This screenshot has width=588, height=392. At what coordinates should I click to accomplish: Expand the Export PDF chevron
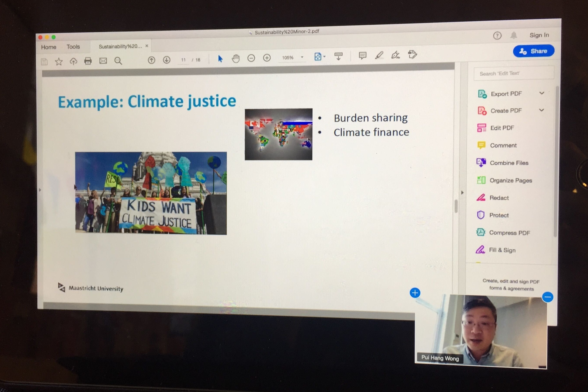tap(541, 93)
